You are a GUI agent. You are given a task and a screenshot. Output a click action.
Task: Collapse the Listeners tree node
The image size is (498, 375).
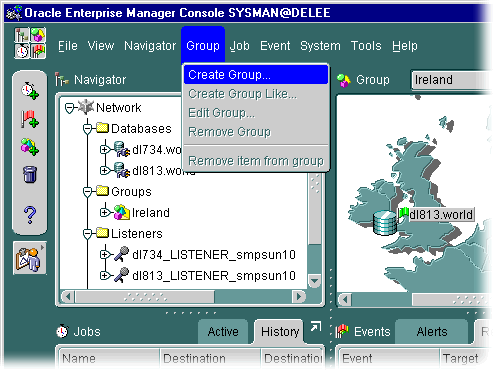(87, 234)
